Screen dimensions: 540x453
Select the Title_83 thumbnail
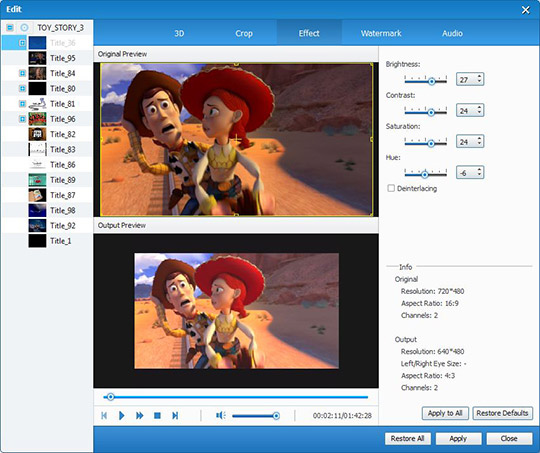37,149
